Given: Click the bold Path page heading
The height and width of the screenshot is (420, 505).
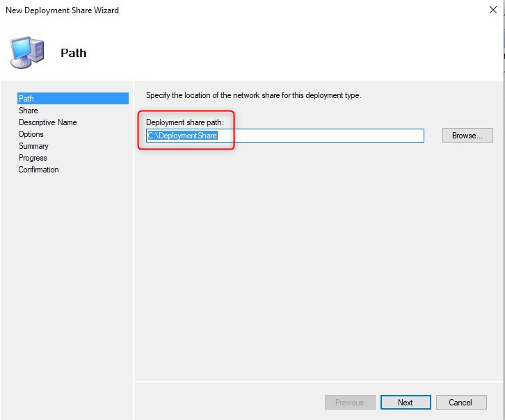Looking at the screenshot, I should [74, 53].
